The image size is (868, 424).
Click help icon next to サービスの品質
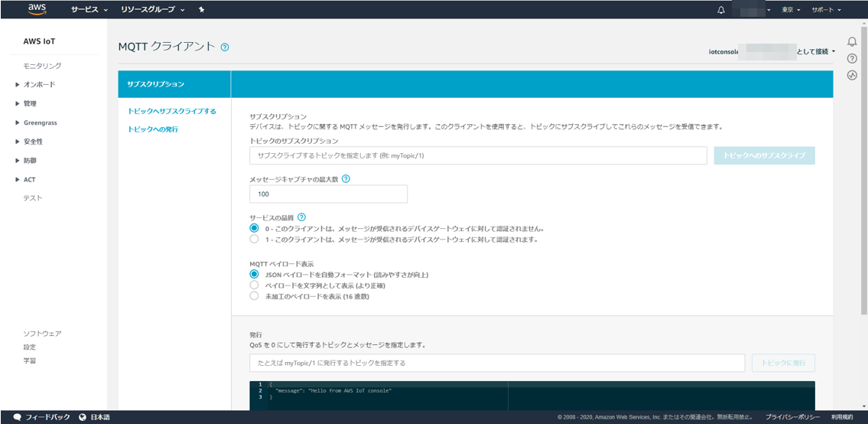pos(301,217)
